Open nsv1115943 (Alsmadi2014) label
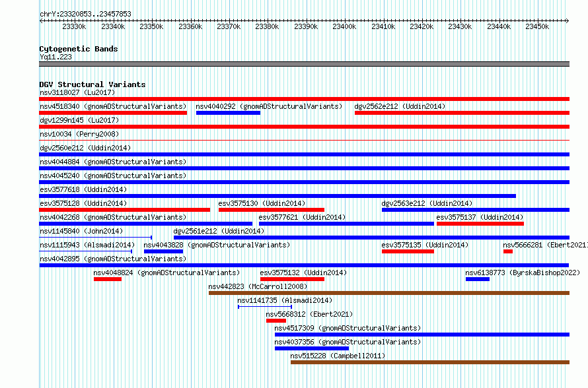This screenshot has height=388, width=588. click(87, 245)
